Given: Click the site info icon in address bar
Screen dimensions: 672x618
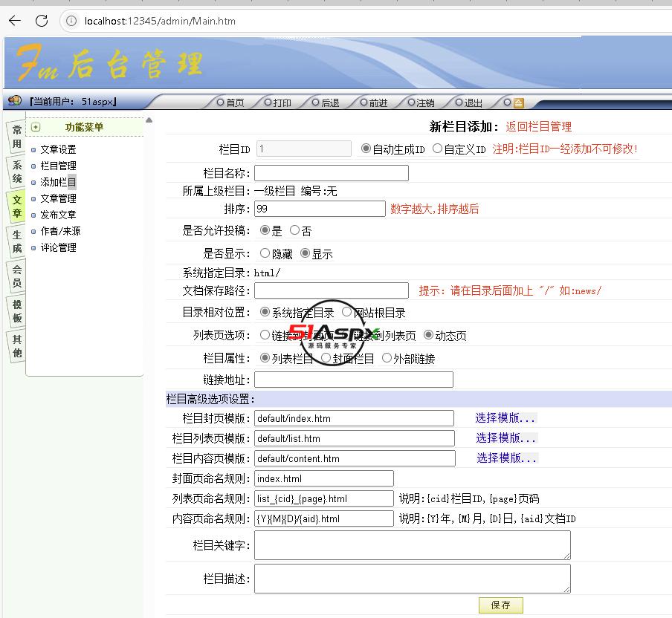Looking at the screenshot, I should [71, 21].
